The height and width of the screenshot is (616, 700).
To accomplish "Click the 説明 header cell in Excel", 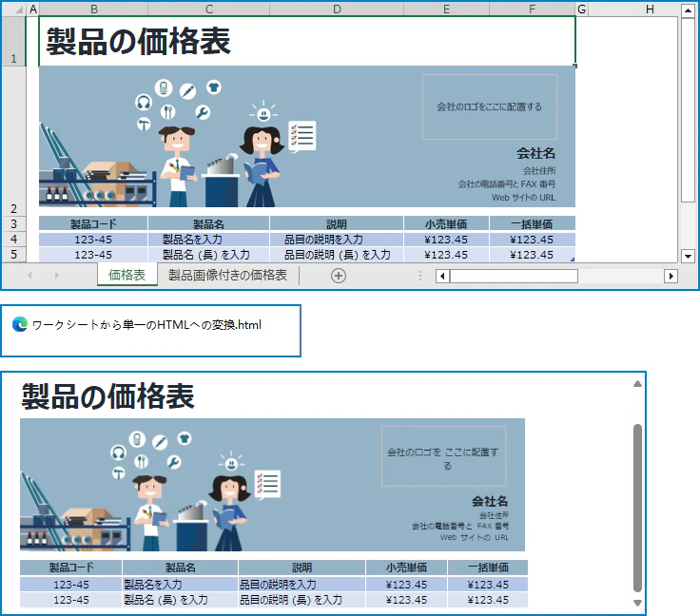I will [x=337, y=223].
